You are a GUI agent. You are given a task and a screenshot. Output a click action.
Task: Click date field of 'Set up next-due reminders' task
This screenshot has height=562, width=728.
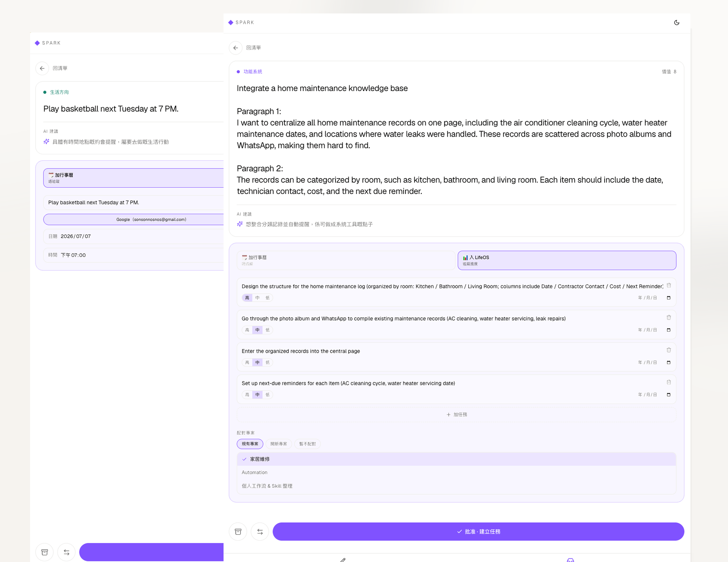point(654,395)
